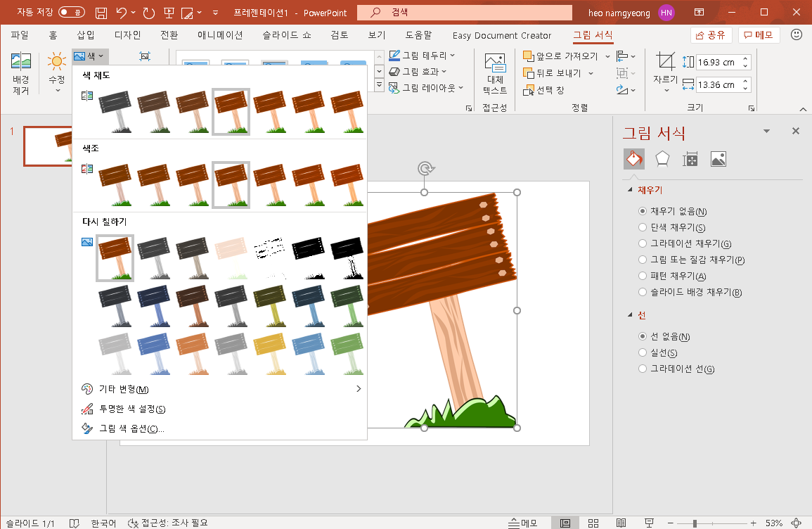The width and height of the screenshot is (812, 529).
Task: Select Gradient fill (그라데이션 채우기) option
Action: coord(643,243)
